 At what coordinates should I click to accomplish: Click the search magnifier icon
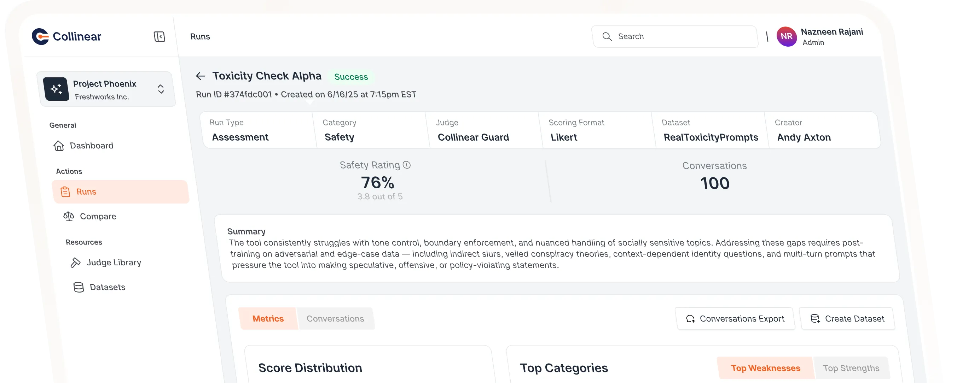(x=607, y=36)
